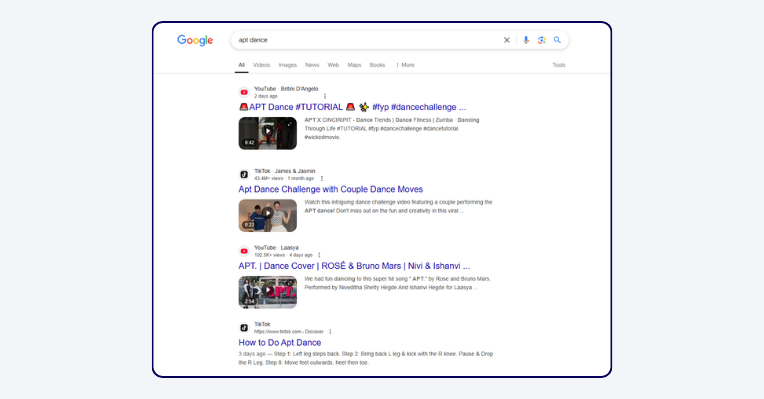Switch to the Images tab
The height and width of the screenshot is (399, 764).
pos(287,65)
